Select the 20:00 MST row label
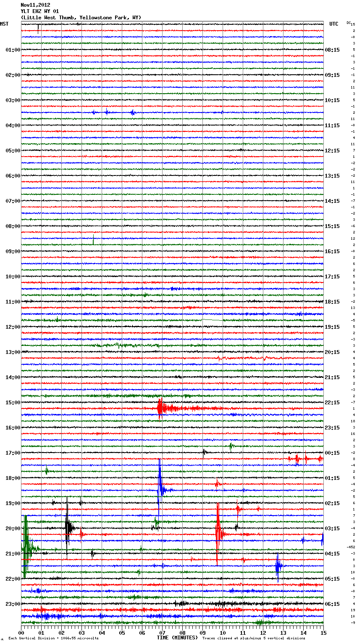This screenshot has width=357, height=644. pos(13,529)
